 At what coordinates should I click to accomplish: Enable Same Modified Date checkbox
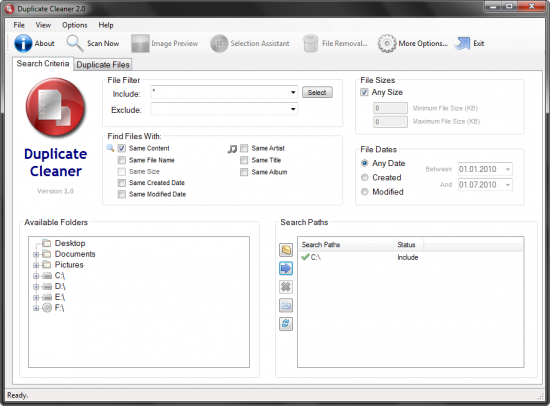click(x=121, y=194)
